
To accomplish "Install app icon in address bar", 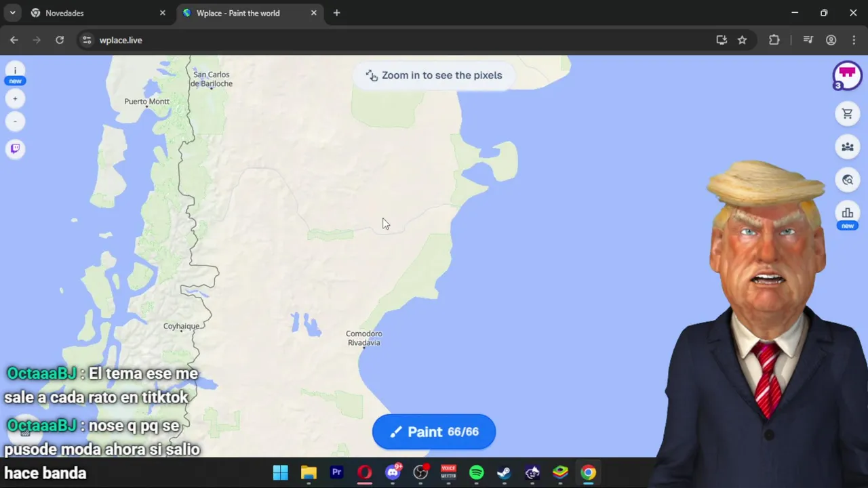I will pyautogui.click(x=722, y=40).
